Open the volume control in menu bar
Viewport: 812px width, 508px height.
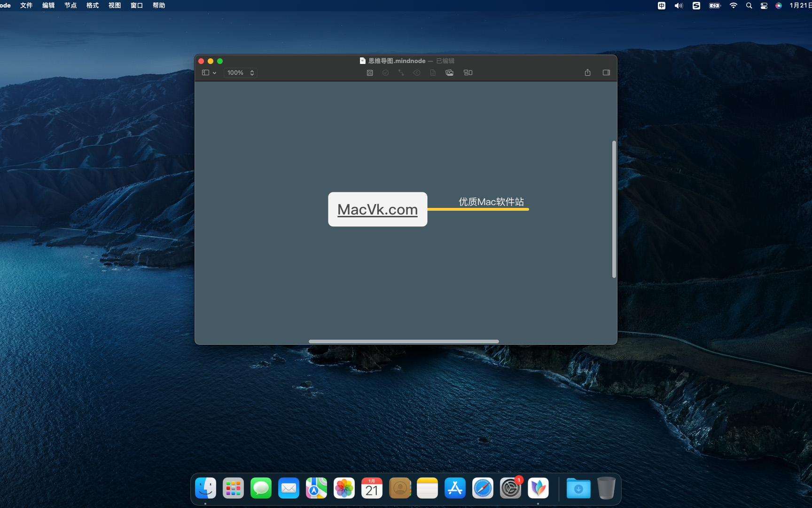tap(679, 6)
